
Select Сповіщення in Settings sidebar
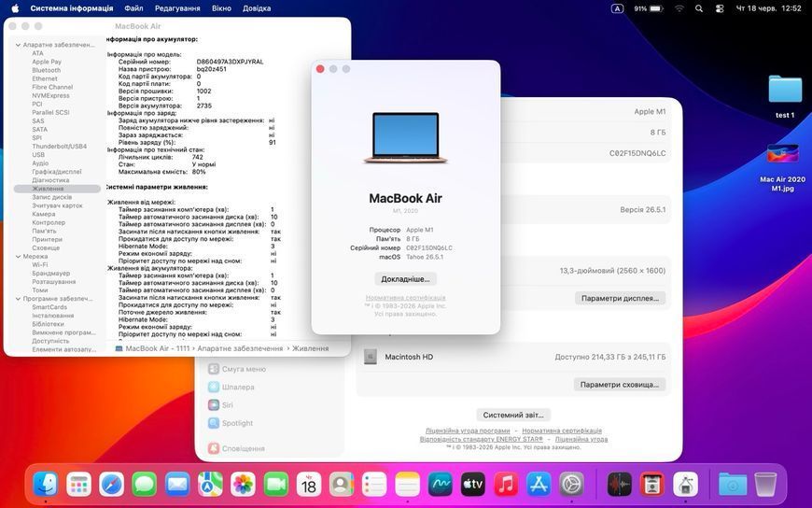[236, 448]
